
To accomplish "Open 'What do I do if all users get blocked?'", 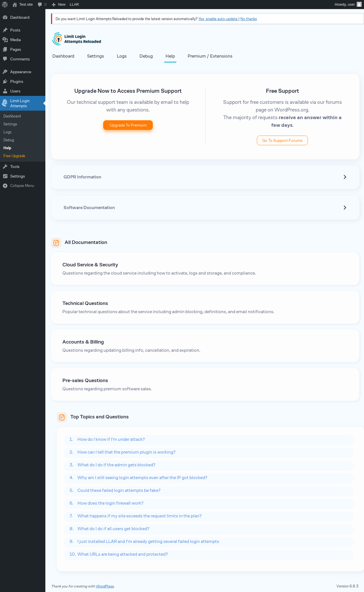I will click(113, 529).
